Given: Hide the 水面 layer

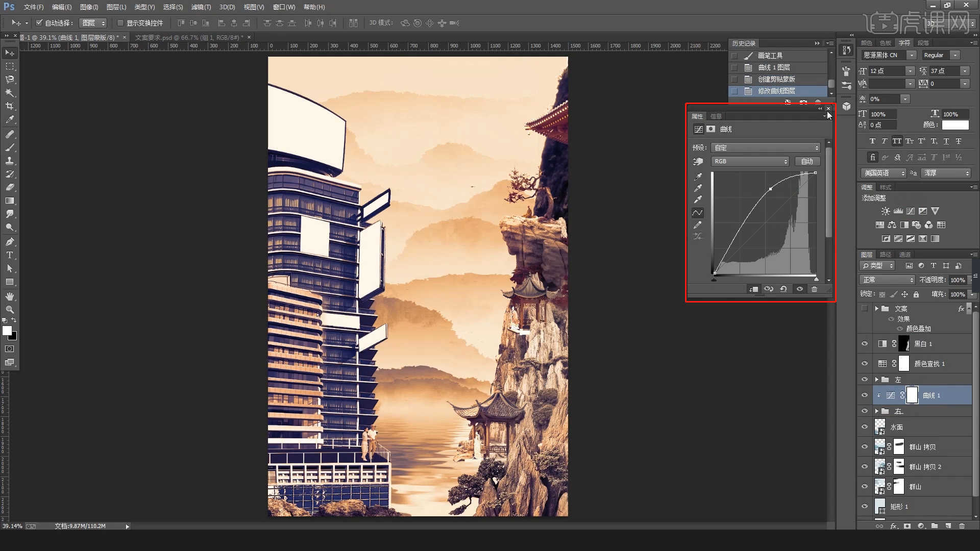Looking at the screenshot, I should coord(865,427).
